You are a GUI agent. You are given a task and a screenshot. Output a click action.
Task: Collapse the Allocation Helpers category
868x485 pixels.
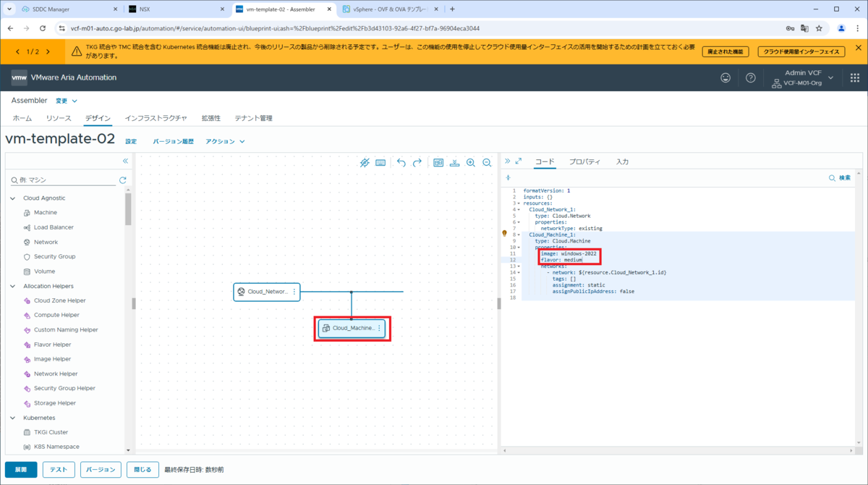pos(12,286)
